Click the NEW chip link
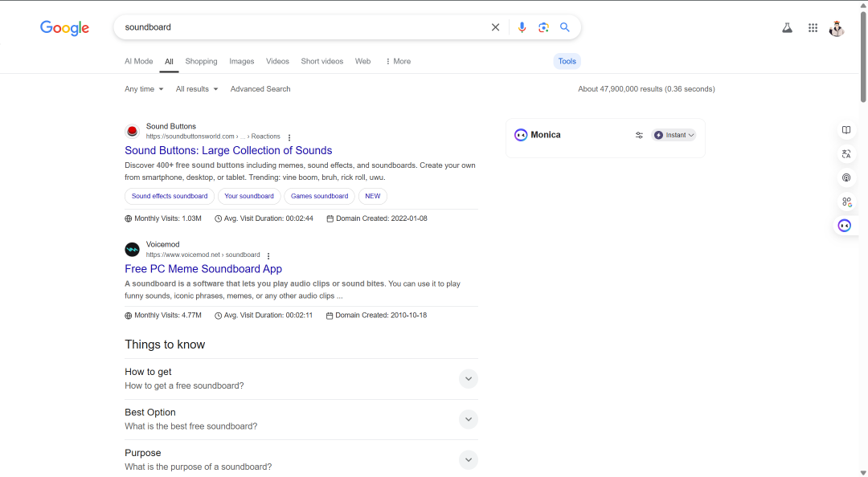The height and width of the screenshot is (477, 868). pos(373,197)
